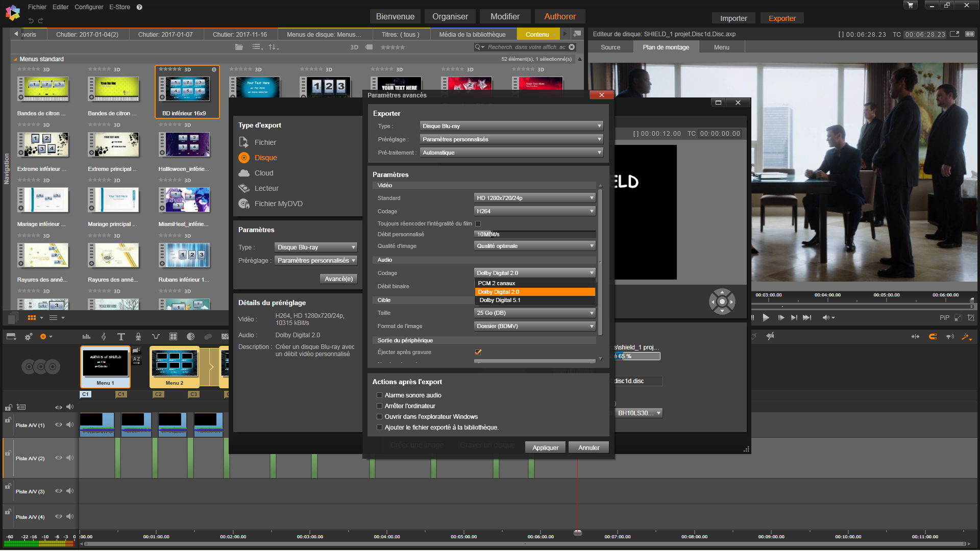Mute audio of Piste A/V (2)
Screen dimensions: 980x551
(70, 458)
